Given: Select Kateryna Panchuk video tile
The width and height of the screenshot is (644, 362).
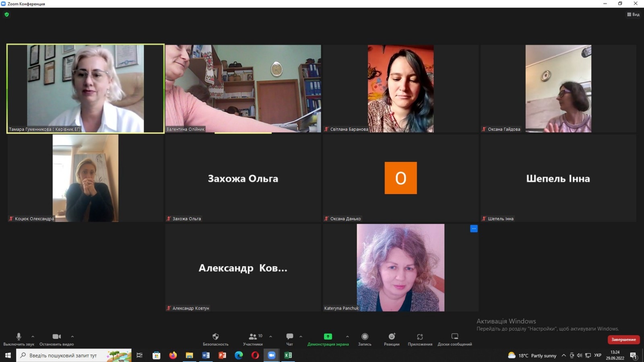Looking at the screenshot, I should [400, 268].
